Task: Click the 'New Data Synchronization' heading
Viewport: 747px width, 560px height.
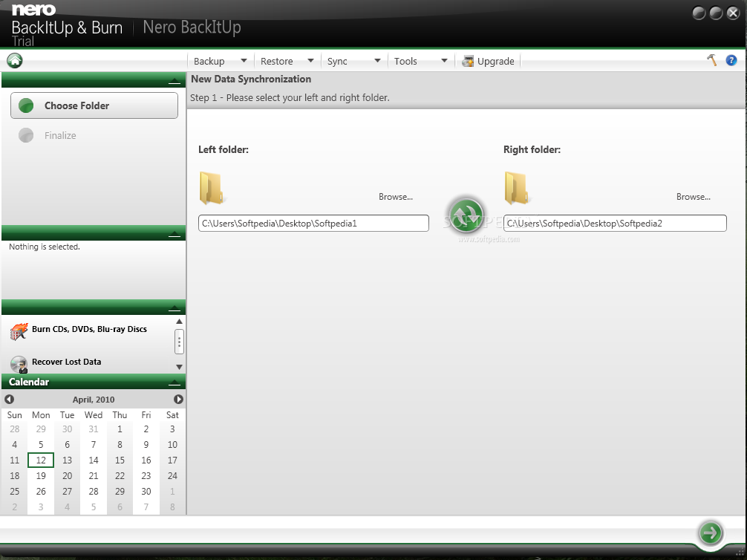Action: [x=251, y=79]
